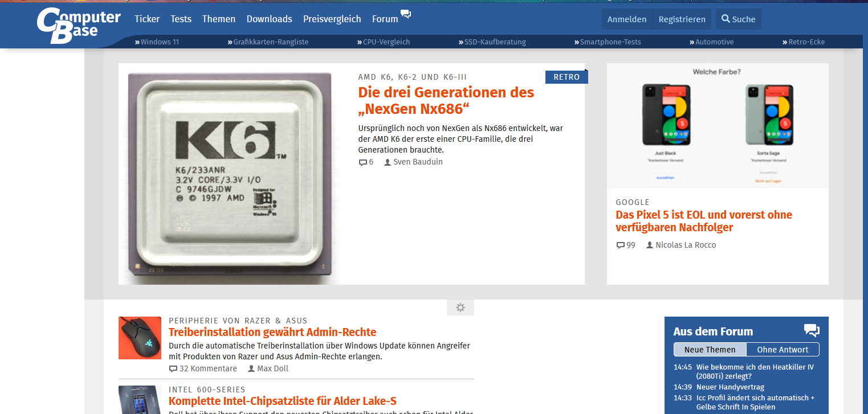The image size is (868, 414).
Task: Go to the CPU-Vergleich quick link
Action: click(x=384, y=42)
